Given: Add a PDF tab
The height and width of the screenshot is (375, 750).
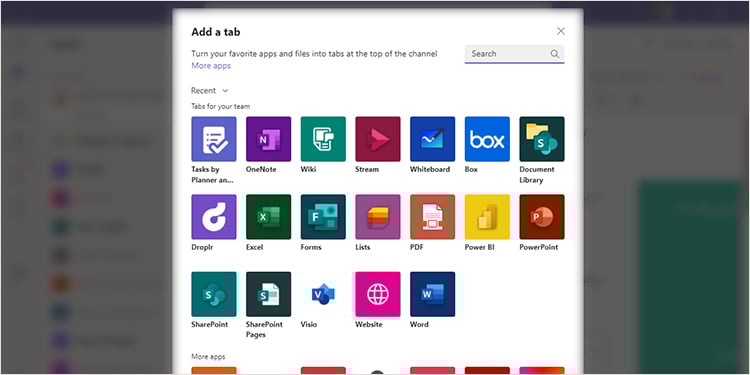Looking at the screenshot, I should [x=432, y=217].
